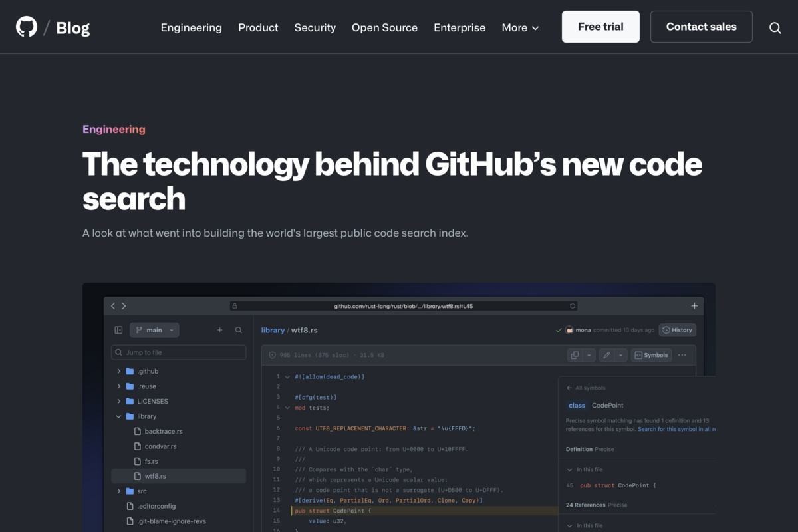Click the copy file icon in the code toolbar

(575, 355)
